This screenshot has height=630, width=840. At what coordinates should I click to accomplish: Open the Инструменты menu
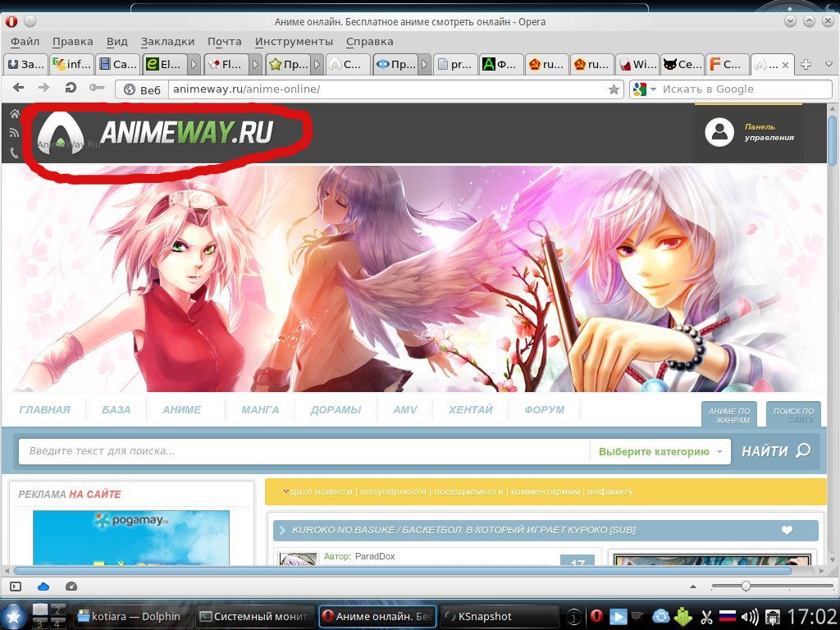click(294, 42)
